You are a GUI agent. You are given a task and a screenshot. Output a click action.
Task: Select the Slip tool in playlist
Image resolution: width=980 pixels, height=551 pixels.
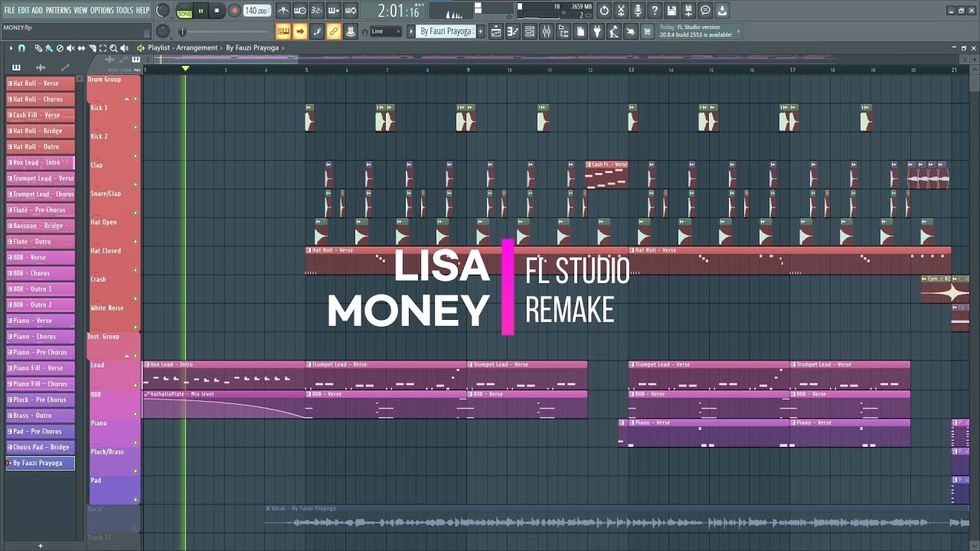click(x=81, y=48)
